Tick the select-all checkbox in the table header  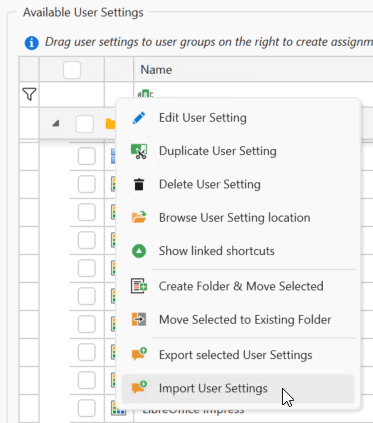click(x=72, y=70)
